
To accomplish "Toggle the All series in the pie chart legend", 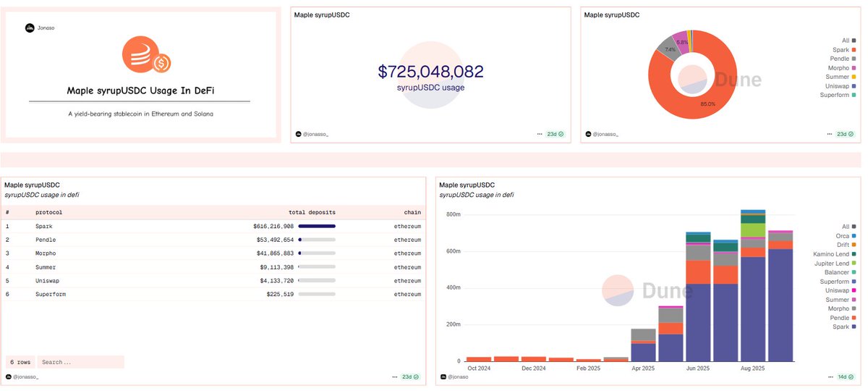I will pos(848,41).
